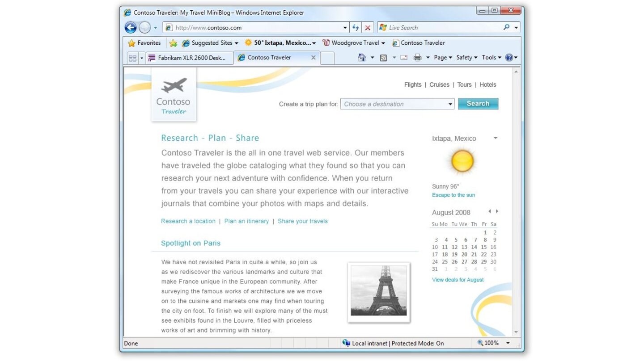Select August 28 in calendar

(474, 262)
